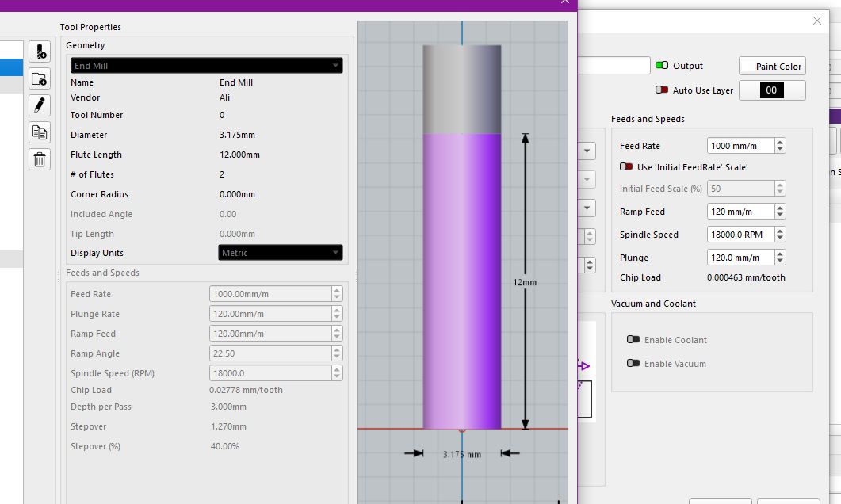Click the add tool folder icon
The width and height of the screenshot is (841, 504).
point(40,78)
